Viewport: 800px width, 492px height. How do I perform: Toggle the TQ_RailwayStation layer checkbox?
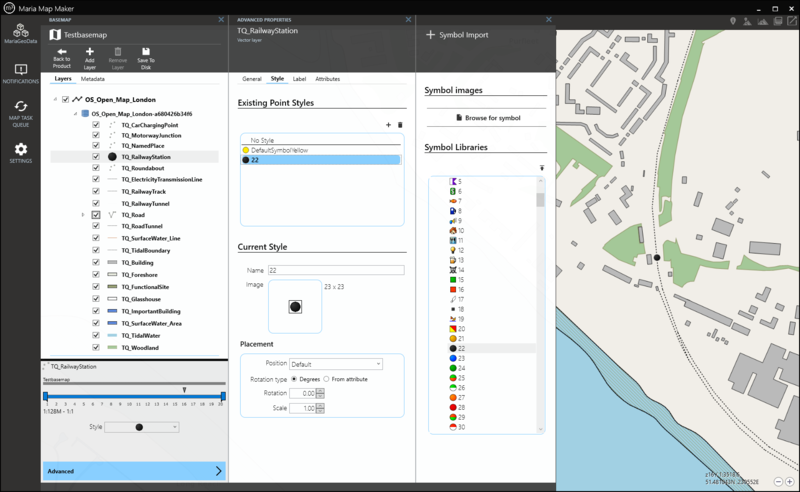(96, 156)
